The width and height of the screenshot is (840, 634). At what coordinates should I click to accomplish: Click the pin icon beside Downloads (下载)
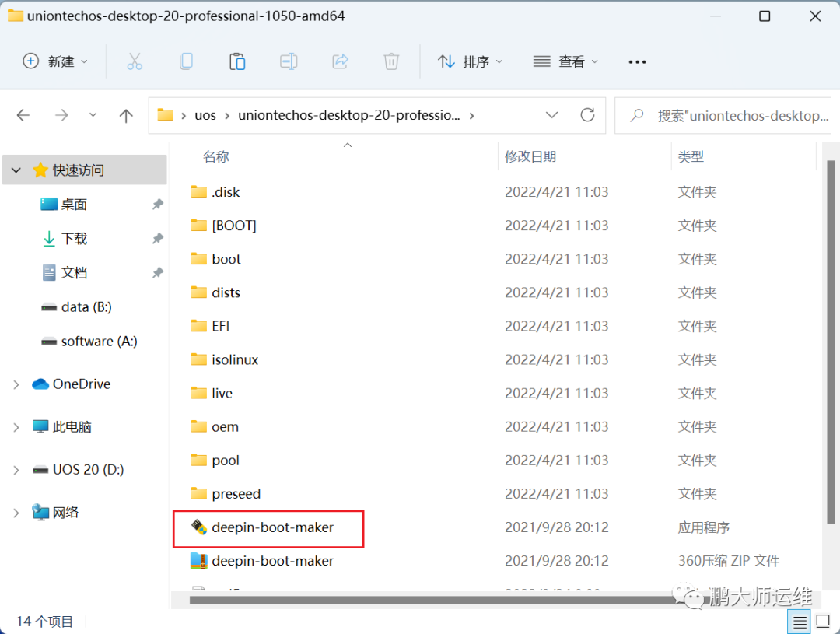click(157, 239)
